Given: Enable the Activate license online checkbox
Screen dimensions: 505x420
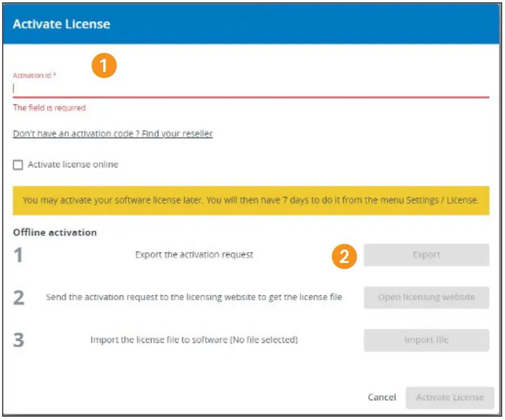Looking at the screenshot, I should tap(19, 164).
